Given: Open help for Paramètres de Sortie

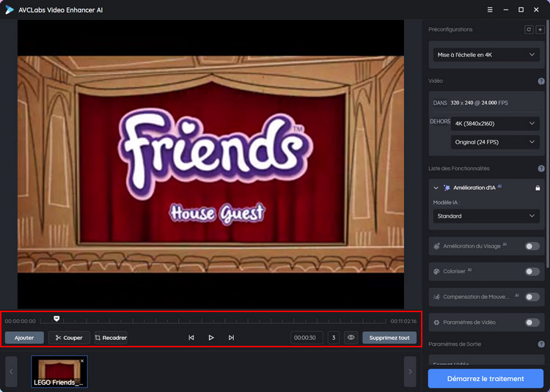Looking at the screenshot, I should 541,344.
